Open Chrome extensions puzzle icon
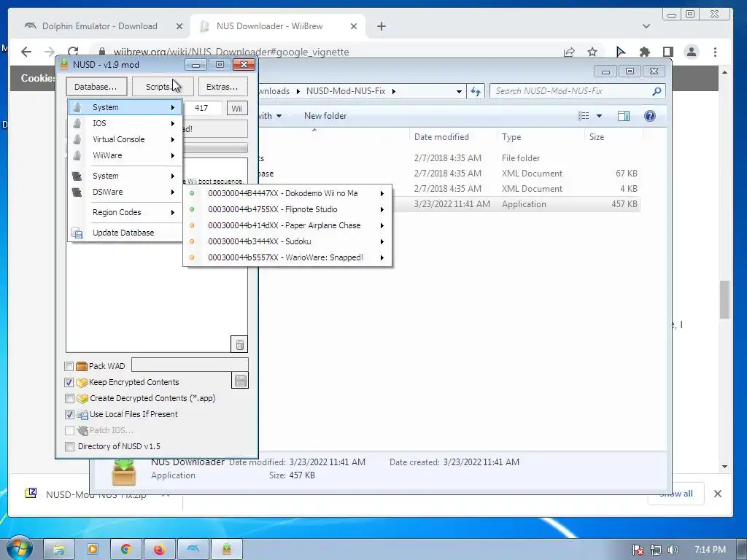This screenshot has height=560, width=747. coord(645,52)
